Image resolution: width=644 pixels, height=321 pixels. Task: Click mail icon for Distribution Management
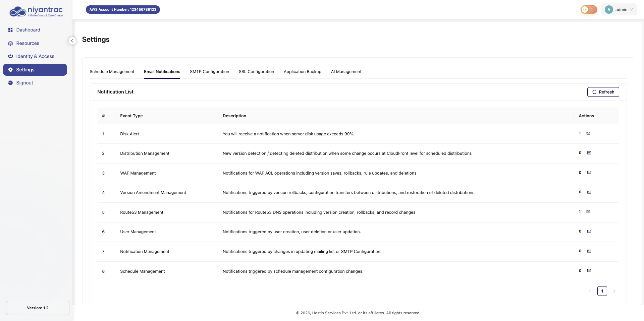click(x=589, y=153)
